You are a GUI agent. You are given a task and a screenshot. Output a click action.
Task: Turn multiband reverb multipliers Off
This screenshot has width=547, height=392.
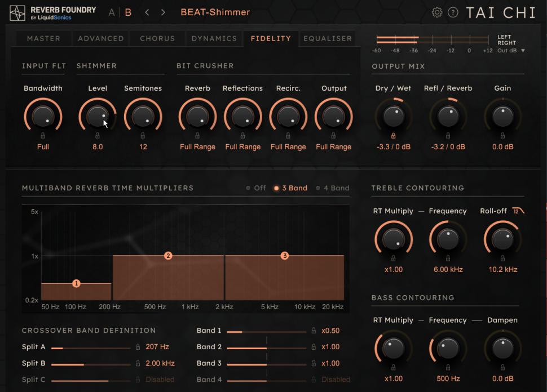257,188
